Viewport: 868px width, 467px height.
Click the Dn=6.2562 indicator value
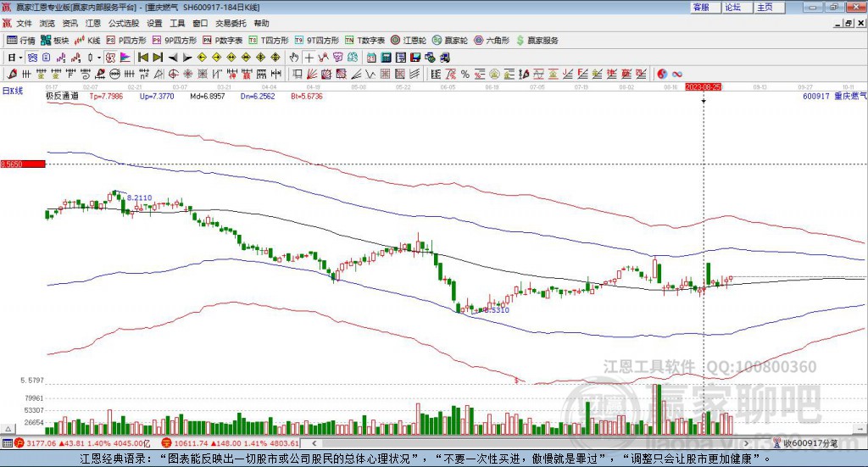[258, 97]
